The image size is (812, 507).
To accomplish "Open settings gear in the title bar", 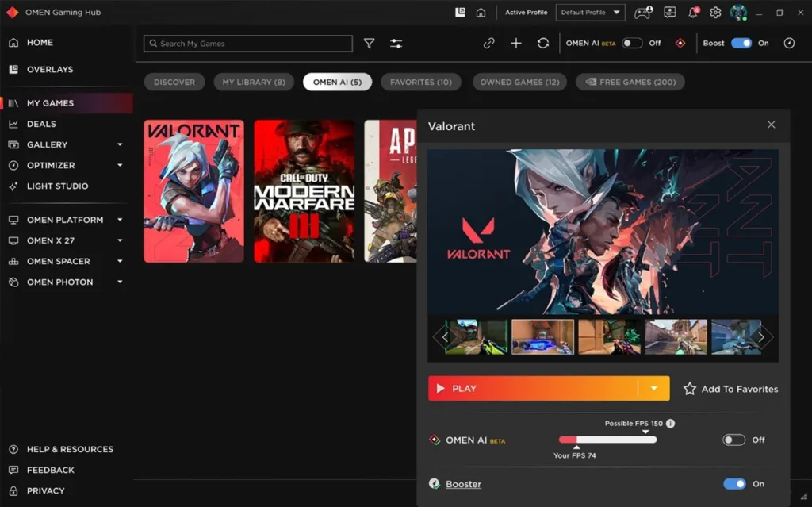I will [715, 13].
